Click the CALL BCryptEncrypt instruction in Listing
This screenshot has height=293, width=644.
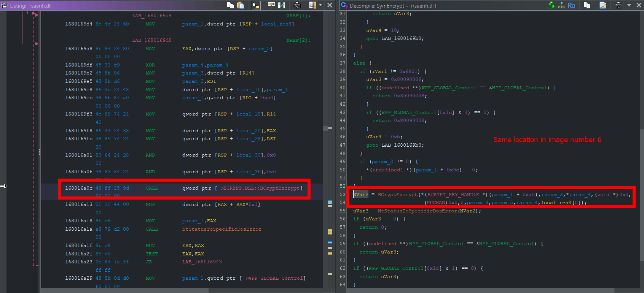[x=151, y=188]
